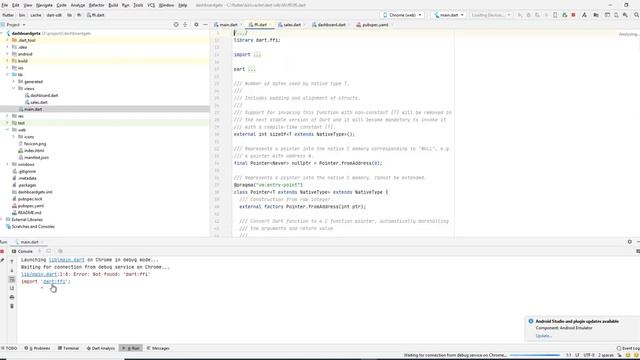Open the Navigate menu

[44, 5]
